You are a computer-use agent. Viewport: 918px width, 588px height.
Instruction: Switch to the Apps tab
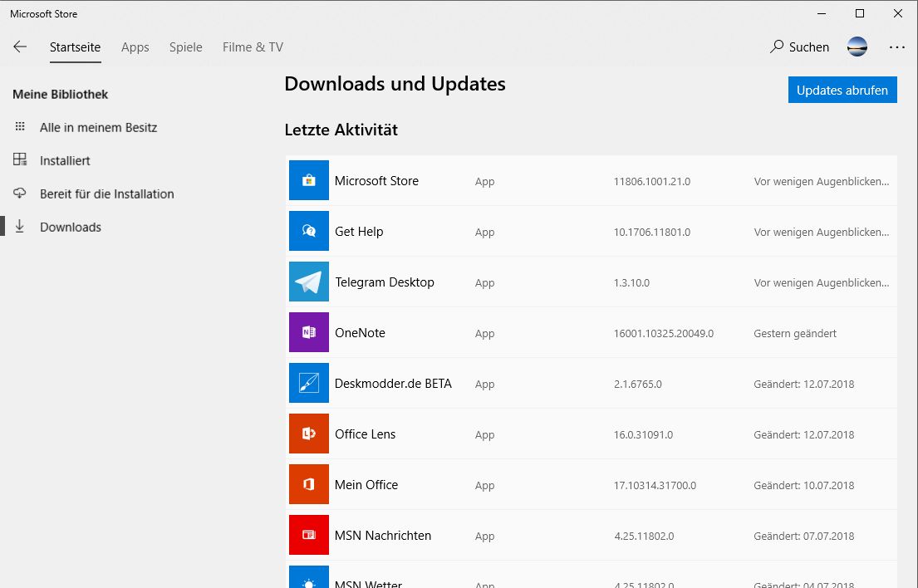135,47
